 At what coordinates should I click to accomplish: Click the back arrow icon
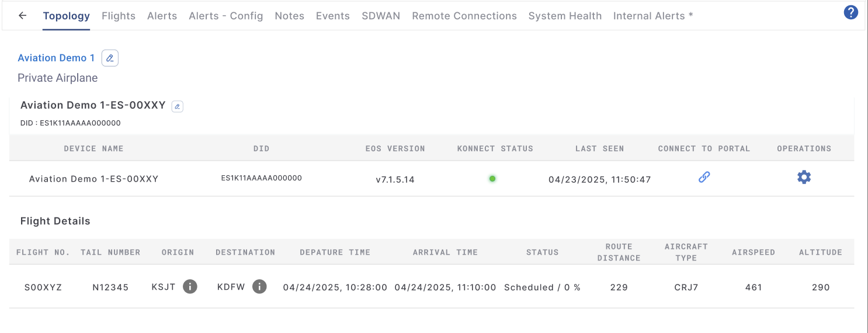pyautogui.click(x=23, y=16)
